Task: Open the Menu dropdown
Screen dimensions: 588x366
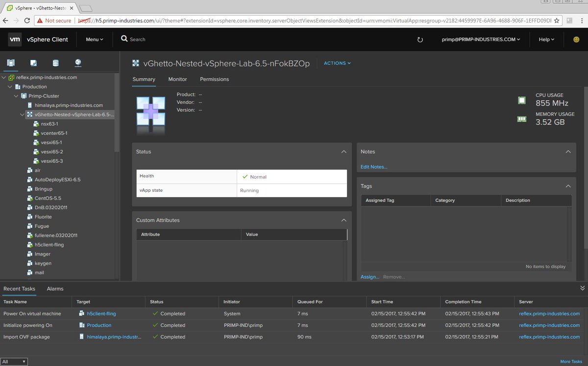Action: [95, 39]
